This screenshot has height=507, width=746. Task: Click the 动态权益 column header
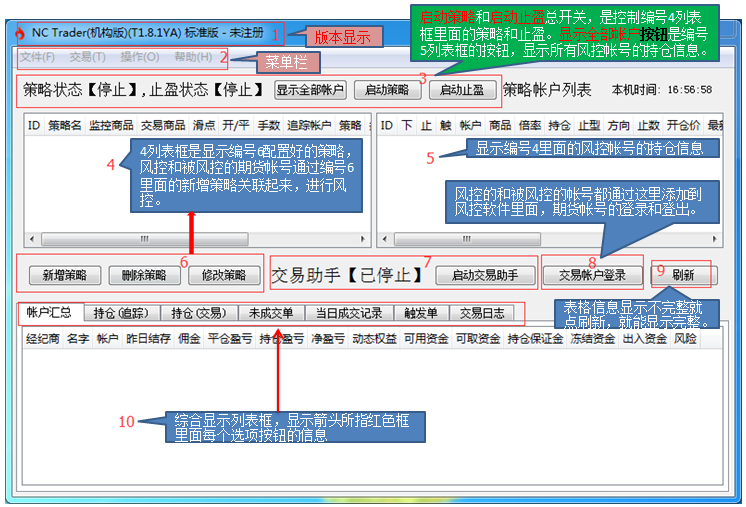click(x=375, y=339)
